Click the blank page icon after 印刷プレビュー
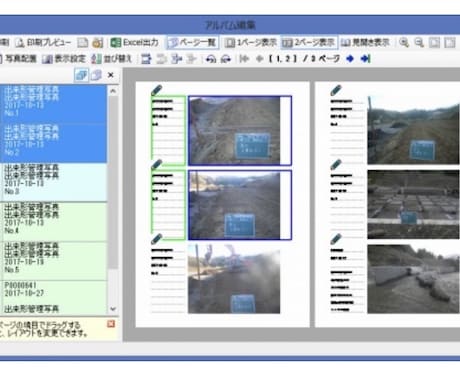The height and width of the screenshot is (380, 460). click(82, 42)
